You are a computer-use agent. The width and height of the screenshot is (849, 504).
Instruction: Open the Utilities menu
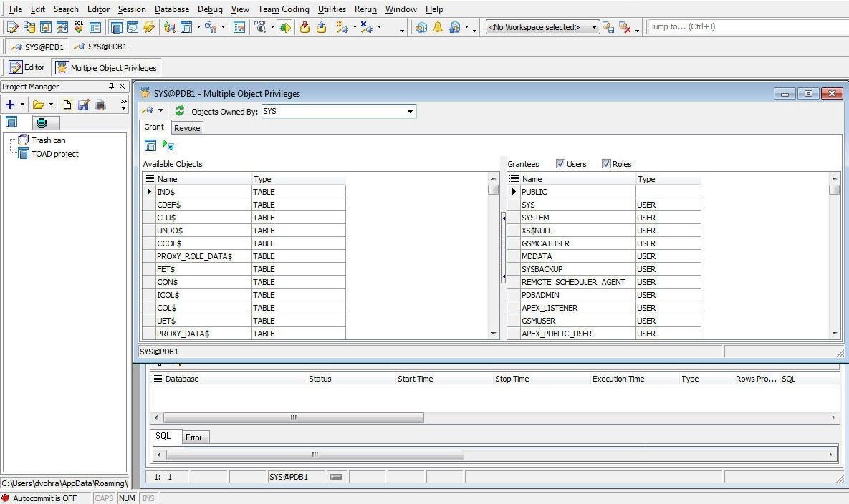click(332, 9)
